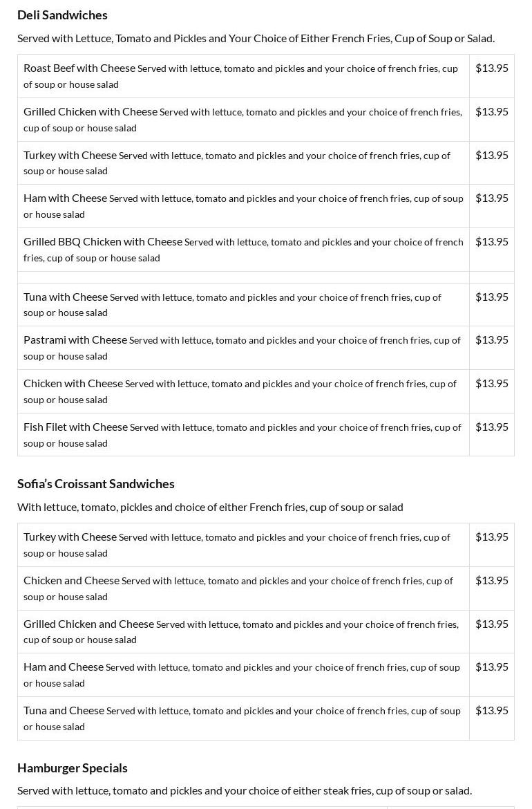Click the Hamburger Specials steak fries description
This screenshot has width=532, height=809.
[x=245, y=791]
